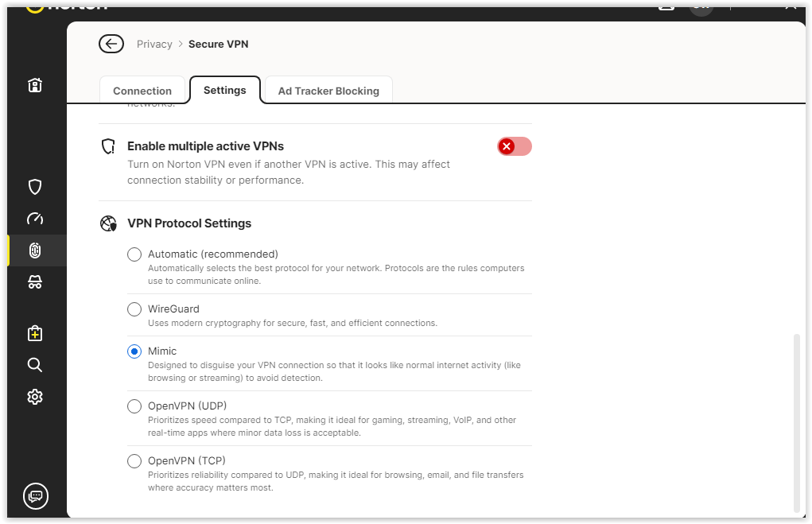Image resolution: width=812 pixels, height=524 pixels.
Task: Open the settings gear in sidebar
Action: tap(35, 397)
